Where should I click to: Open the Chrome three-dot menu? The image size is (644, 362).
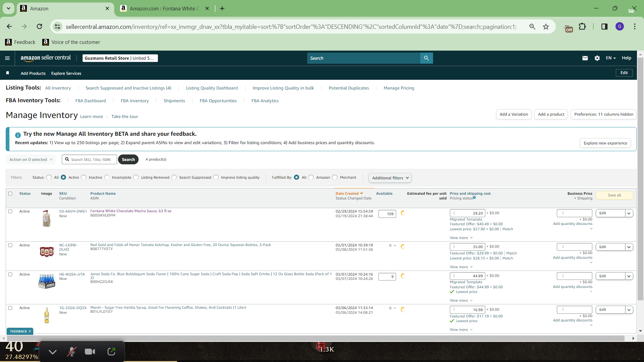point(635,26)
